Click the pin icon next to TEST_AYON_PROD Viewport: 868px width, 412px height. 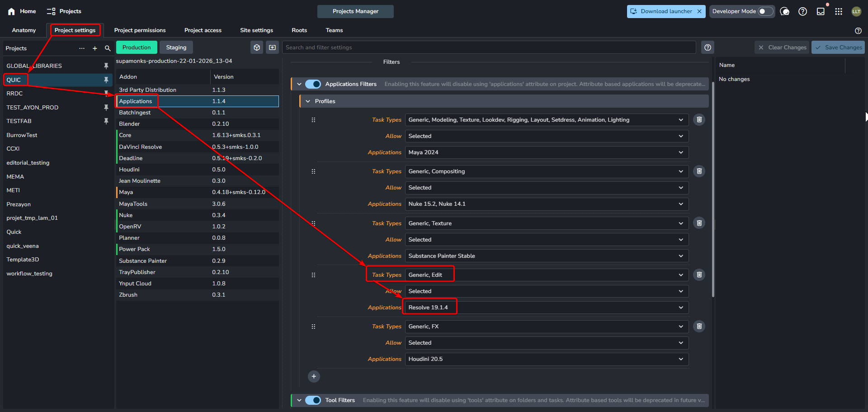106,108
